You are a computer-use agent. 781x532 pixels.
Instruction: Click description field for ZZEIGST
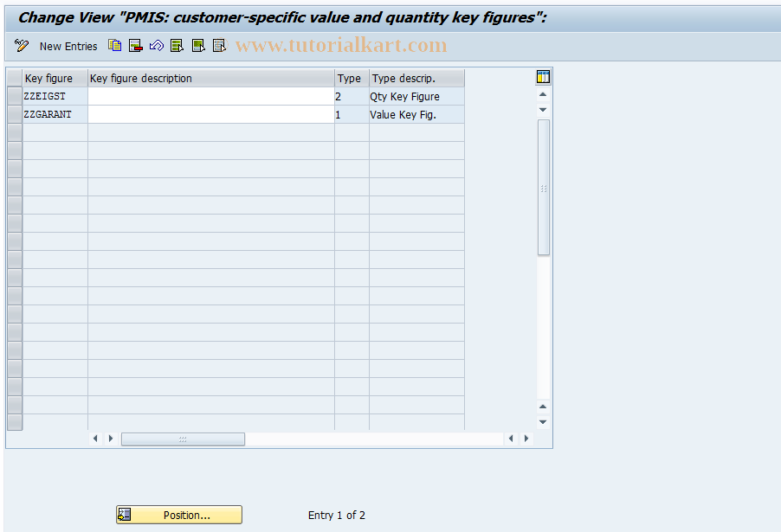(211, 96)
